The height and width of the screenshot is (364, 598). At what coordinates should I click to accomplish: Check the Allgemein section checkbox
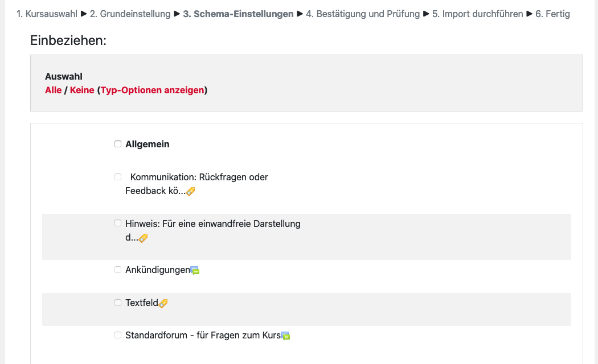[x=118, y=144]
